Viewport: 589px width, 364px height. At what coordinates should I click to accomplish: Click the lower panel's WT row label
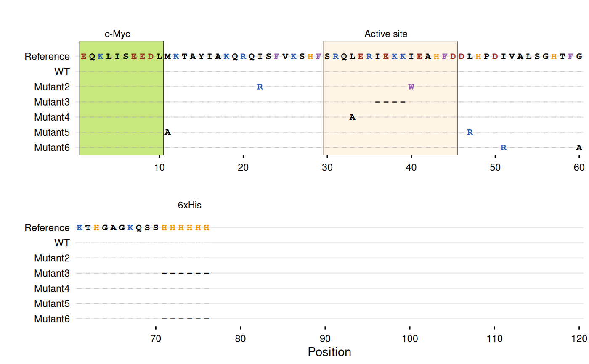coord(62,243)
